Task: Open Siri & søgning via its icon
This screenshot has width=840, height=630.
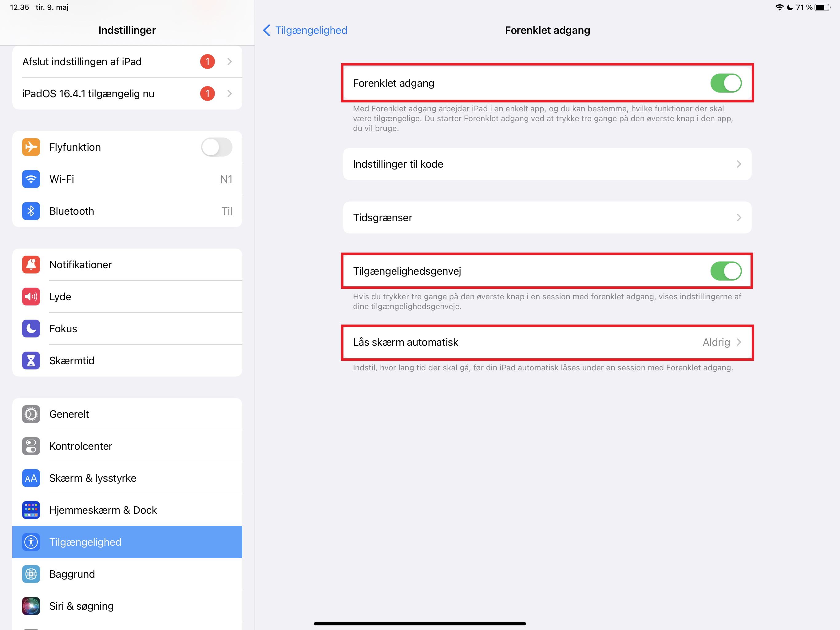Action: pos(31,606)
